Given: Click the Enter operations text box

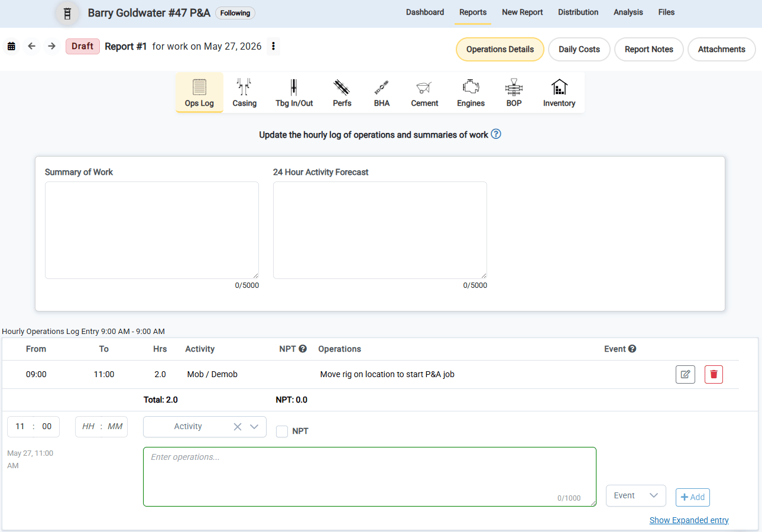Looking at the screenshot, I should tap(369, 476).
